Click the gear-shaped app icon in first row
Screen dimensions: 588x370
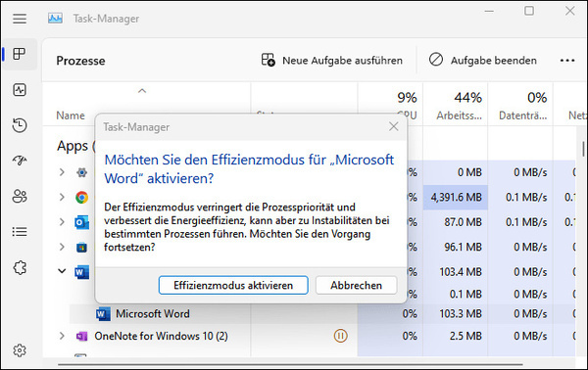[81, 172]
